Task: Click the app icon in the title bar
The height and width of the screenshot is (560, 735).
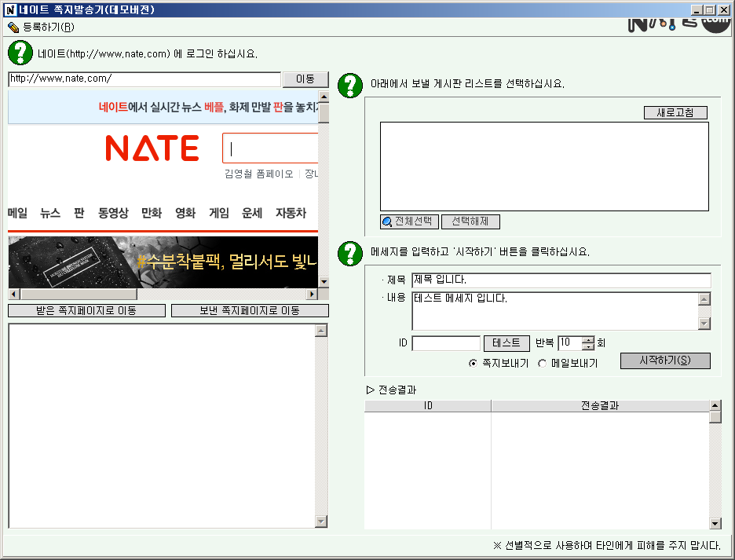Action: [x=9, y=9]
